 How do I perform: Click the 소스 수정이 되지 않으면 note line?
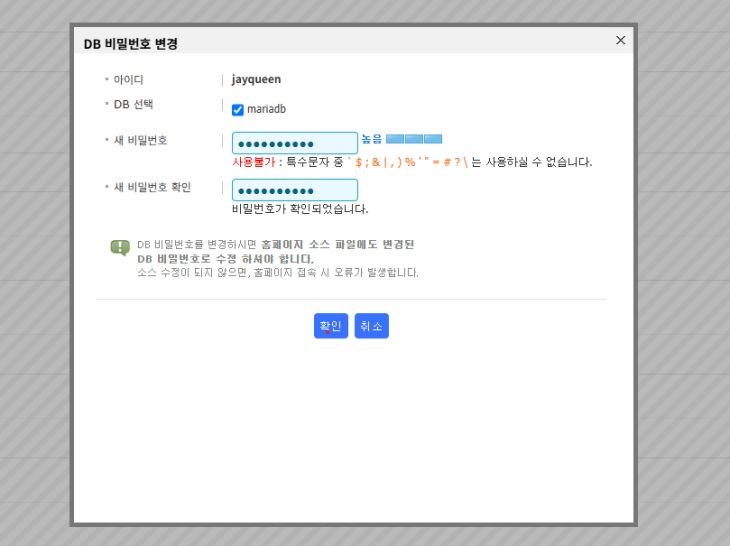click(x=278, y=272)
